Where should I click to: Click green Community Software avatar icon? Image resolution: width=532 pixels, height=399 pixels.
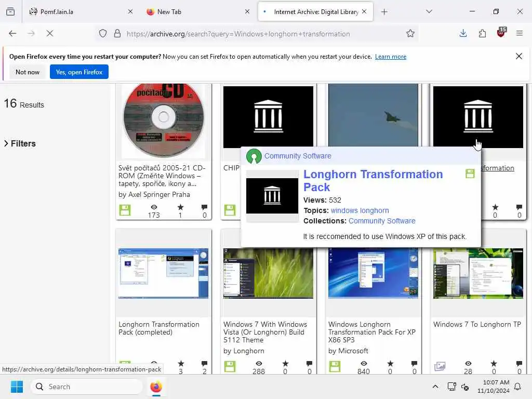pyautogui.click(x=254, y=156)
